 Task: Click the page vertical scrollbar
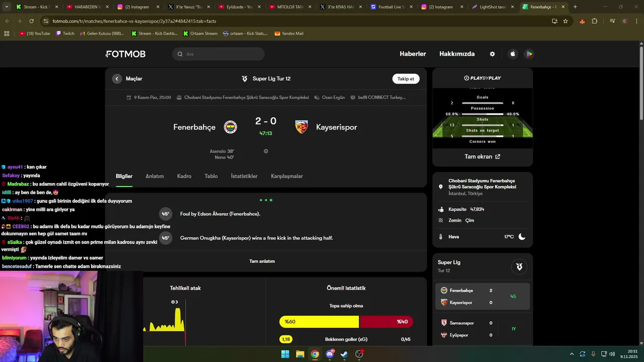pyautogui.click(x=641, y=83)
